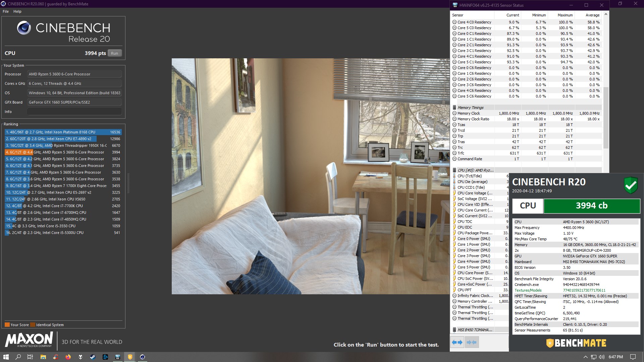Open Firefox from the taskbar
Viewport: 644px width, 362px height.
coord(68,357)
